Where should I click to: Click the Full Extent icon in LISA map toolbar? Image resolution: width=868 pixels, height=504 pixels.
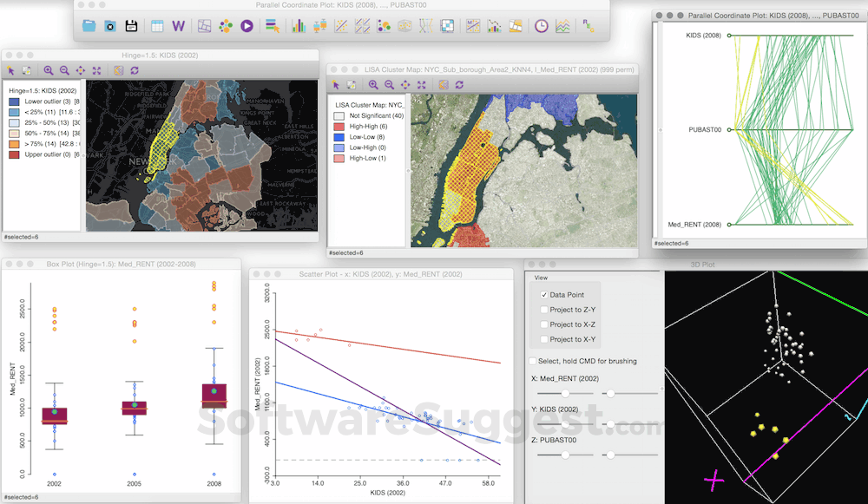[421, 85]
